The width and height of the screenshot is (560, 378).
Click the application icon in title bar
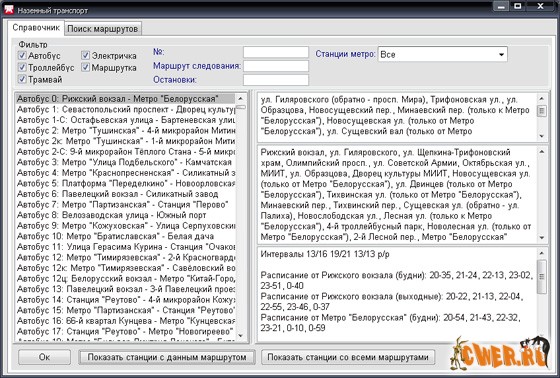point(9,10)
